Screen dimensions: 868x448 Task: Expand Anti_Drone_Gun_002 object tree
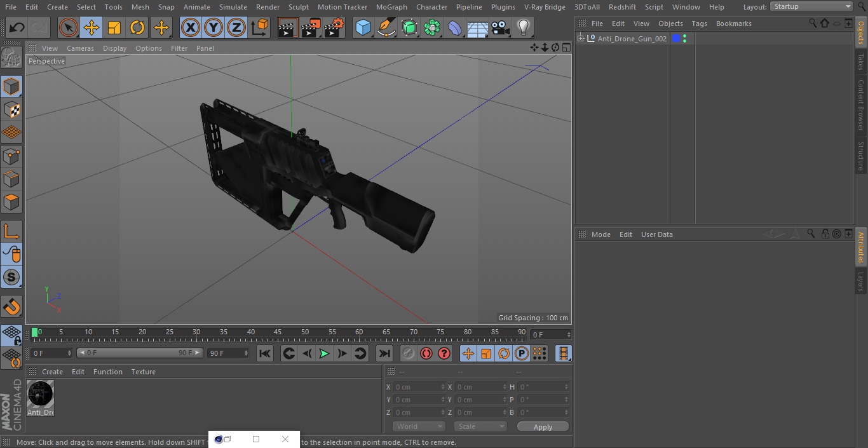(x=580, y=39)
